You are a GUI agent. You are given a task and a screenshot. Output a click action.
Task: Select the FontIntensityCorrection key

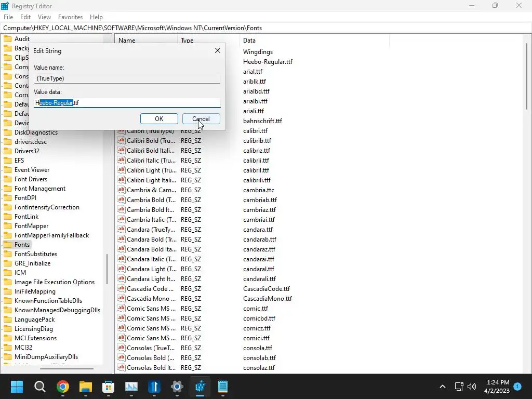click(47, 207)
